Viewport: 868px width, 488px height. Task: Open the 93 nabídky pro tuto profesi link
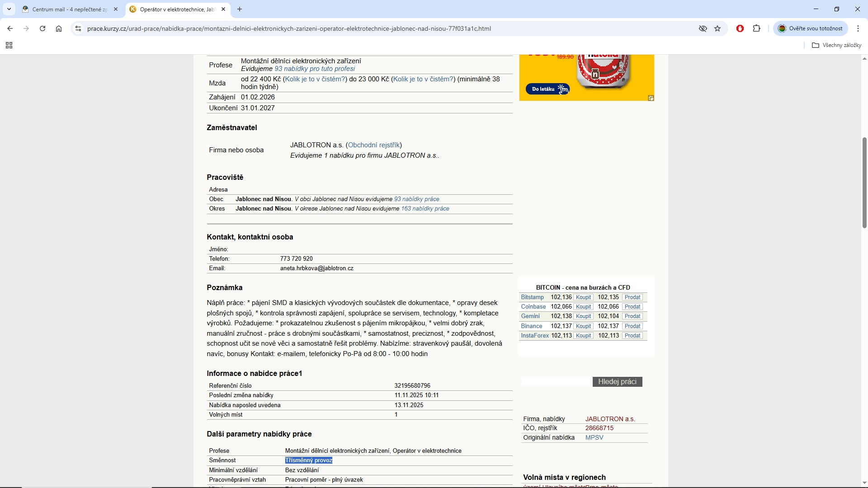tap(315, 69)
